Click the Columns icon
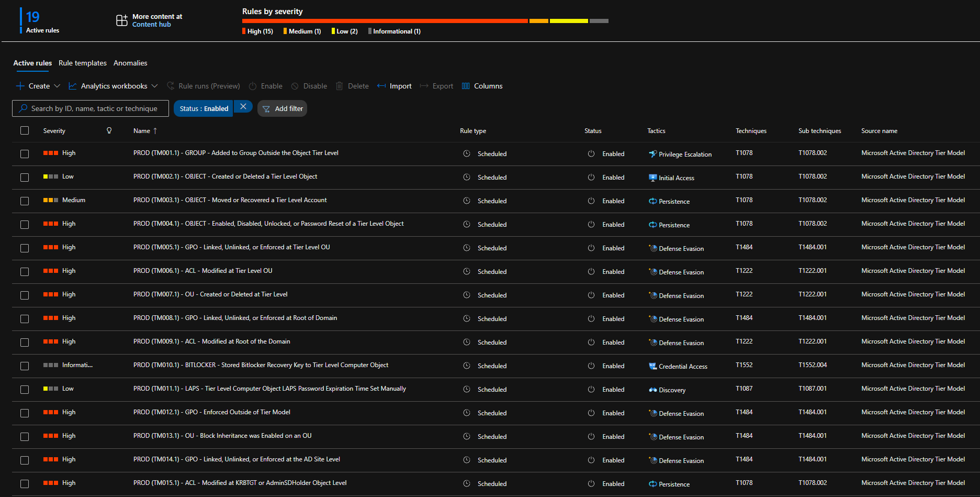This screenshot has width=980, height=497. click(466, 86)
